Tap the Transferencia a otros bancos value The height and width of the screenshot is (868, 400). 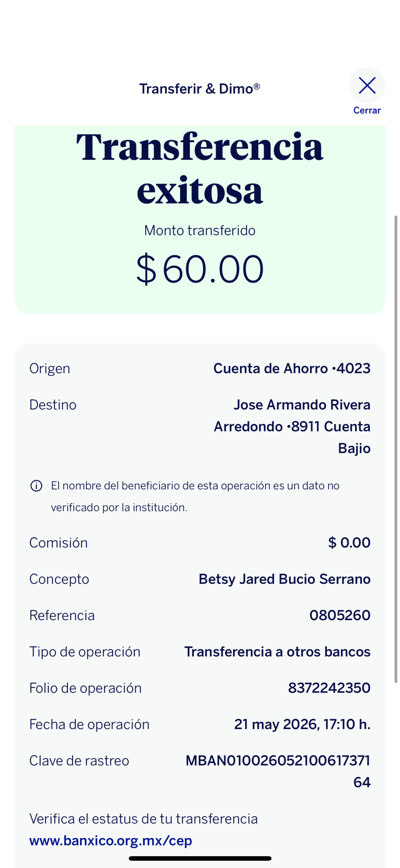pos(277,652)
